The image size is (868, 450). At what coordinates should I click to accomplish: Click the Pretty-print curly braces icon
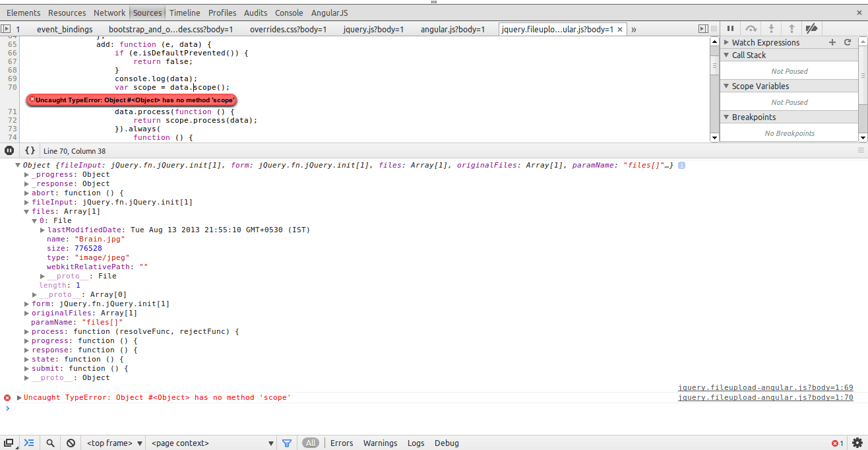[29, 150]
